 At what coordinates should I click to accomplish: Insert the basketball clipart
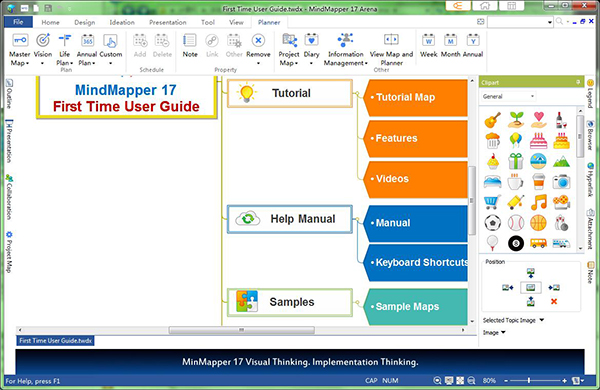pos(538,223)
